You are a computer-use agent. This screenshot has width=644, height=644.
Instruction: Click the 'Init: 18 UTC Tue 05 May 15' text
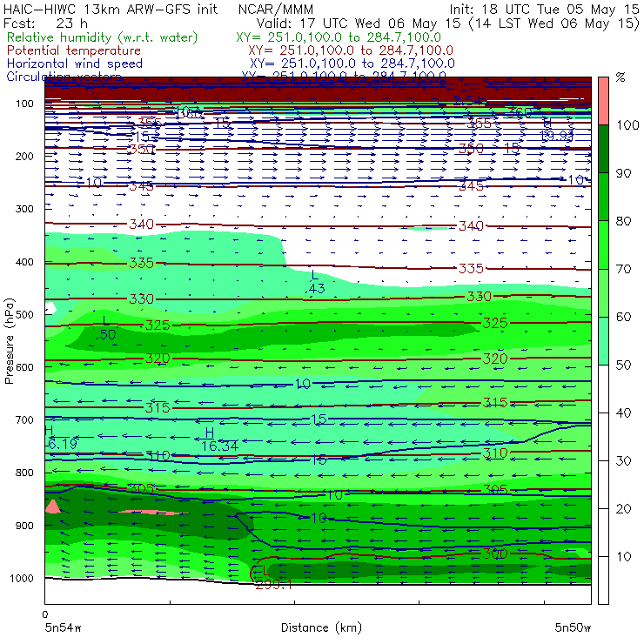544,9
